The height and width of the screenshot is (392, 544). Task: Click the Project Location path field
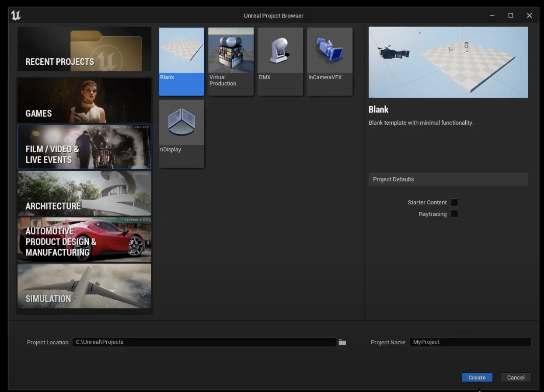tap(204, 342)
